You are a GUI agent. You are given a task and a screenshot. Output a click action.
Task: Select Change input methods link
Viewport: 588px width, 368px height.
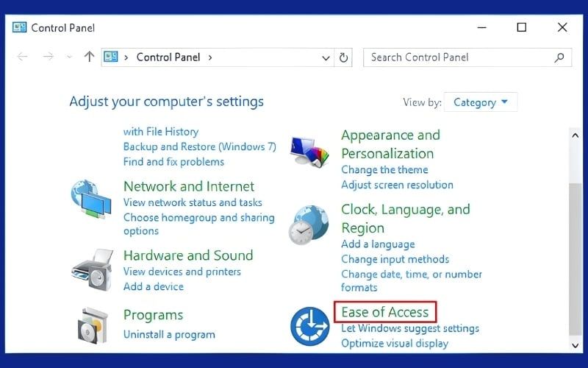(x=395, y=259)
